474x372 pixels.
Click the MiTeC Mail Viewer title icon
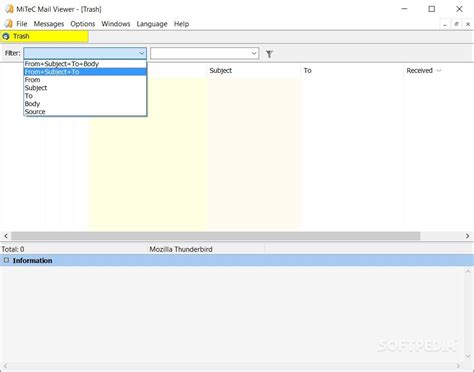coord(9,9)
